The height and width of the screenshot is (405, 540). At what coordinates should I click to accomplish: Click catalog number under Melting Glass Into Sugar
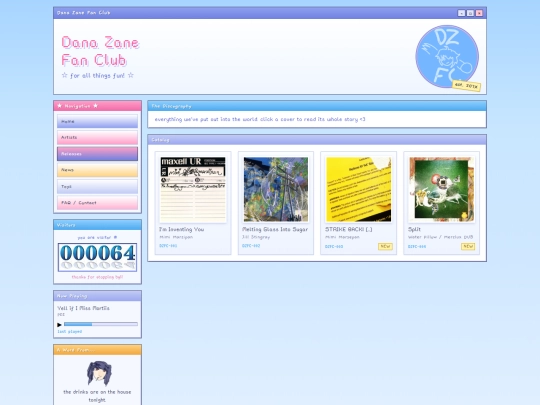tap(251, 246)
